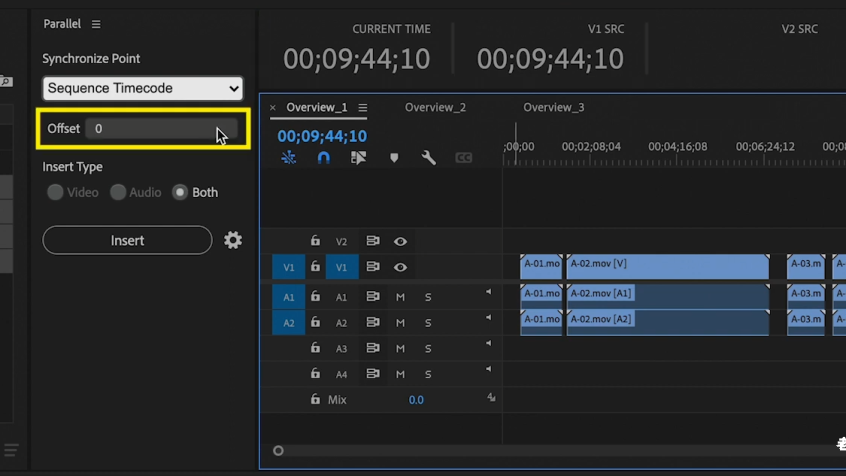This screenshot has height=476, width=846.
Task: Open the Parallel panel menu
Action: coord(96,24)
